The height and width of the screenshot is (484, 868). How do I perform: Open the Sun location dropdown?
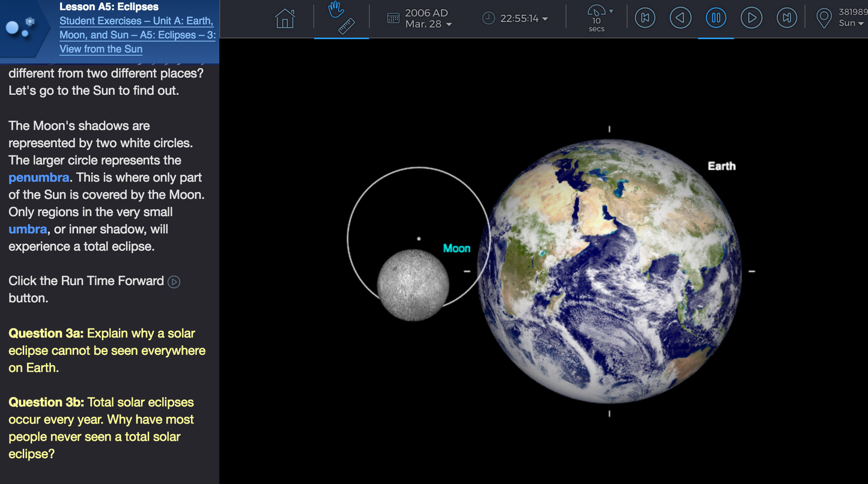(861, 25)
